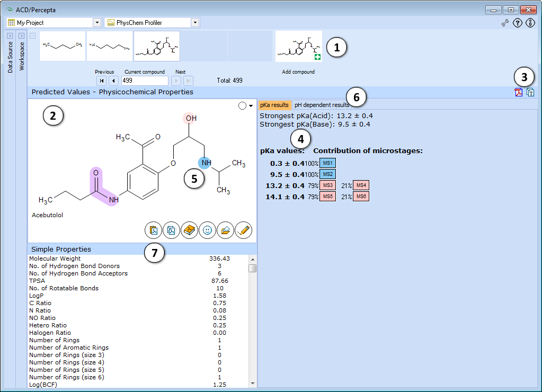This screenshot has height=392, width=542.
Task: Click the TPSA property row
Action: (x=138, y=281)
